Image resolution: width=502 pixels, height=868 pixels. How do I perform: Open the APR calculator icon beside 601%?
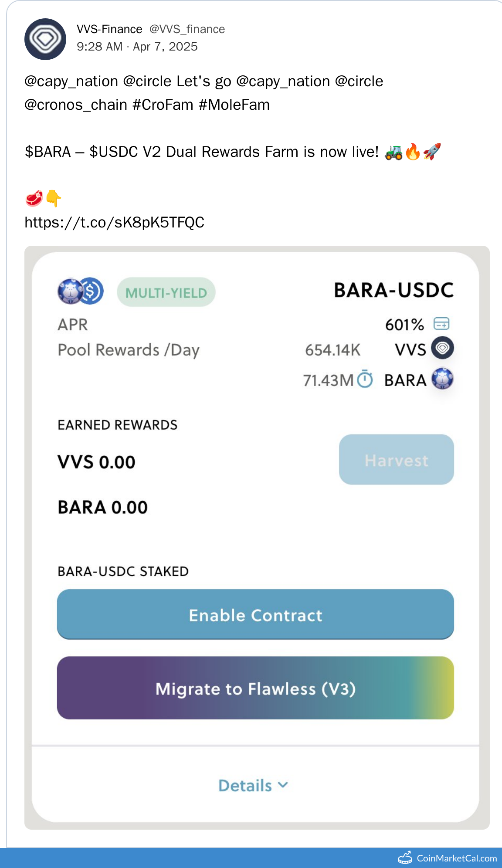(441, 324)
